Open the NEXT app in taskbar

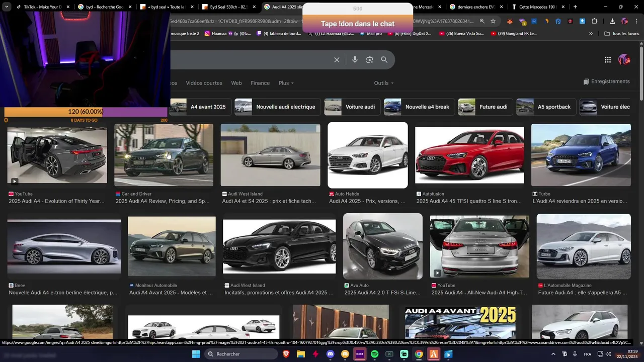point(360,354)
